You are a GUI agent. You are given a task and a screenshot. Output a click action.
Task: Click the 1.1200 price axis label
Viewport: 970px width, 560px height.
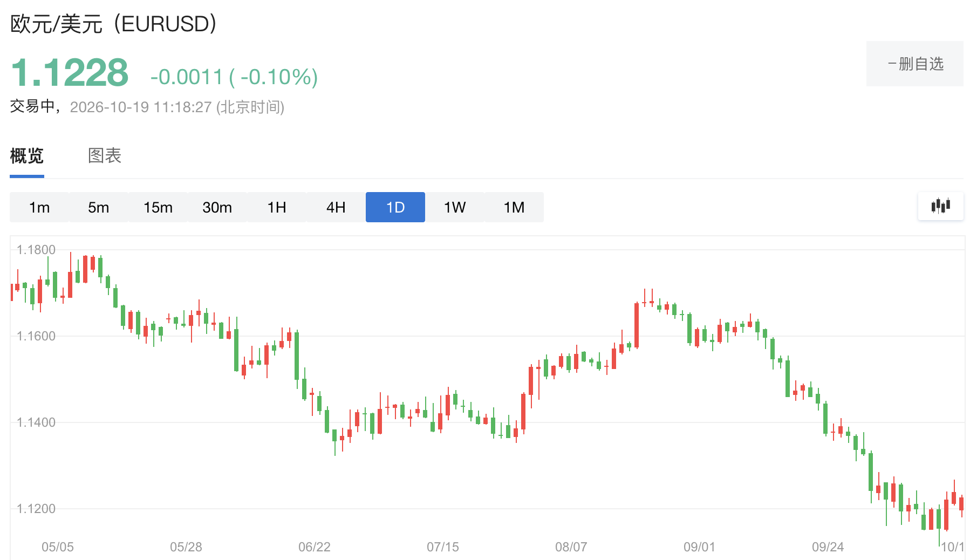[x=36, y=509]
